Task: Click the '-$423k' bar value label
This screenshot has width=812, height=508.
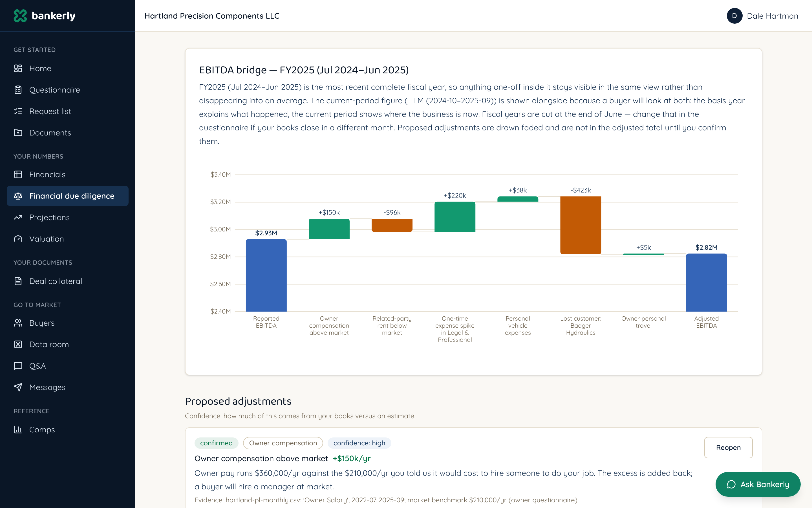Action: [581, 190]
